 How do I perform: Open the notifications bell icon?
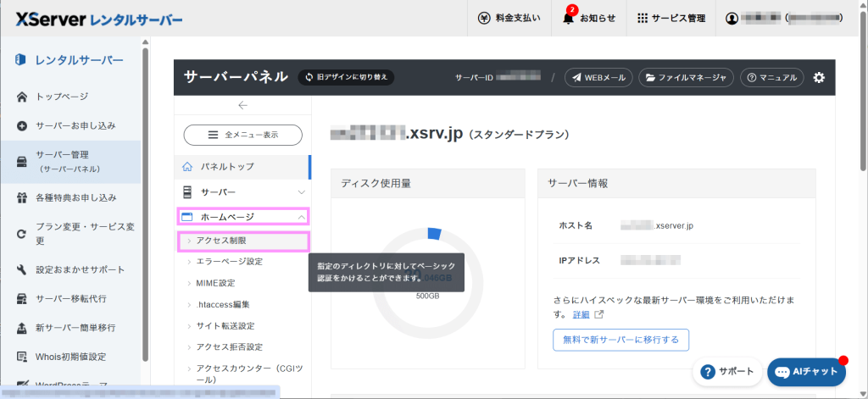click(568, 18)
